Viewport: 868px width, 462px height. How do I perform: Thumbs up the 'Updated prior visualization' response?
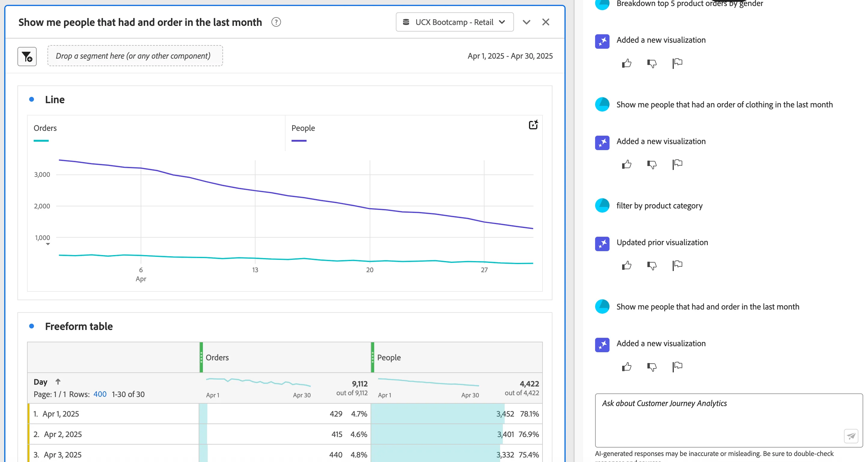tap(626, 265)
